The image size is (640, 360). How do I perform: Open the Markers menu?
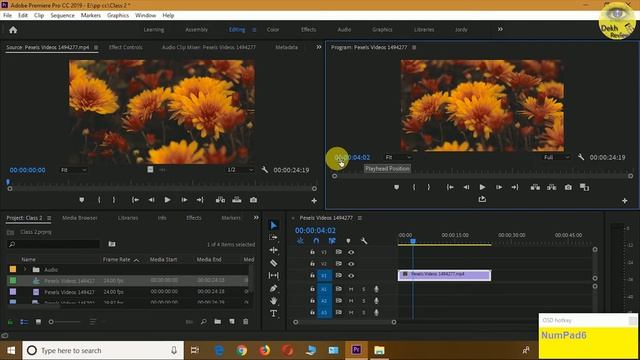click(x=91, y=15)
